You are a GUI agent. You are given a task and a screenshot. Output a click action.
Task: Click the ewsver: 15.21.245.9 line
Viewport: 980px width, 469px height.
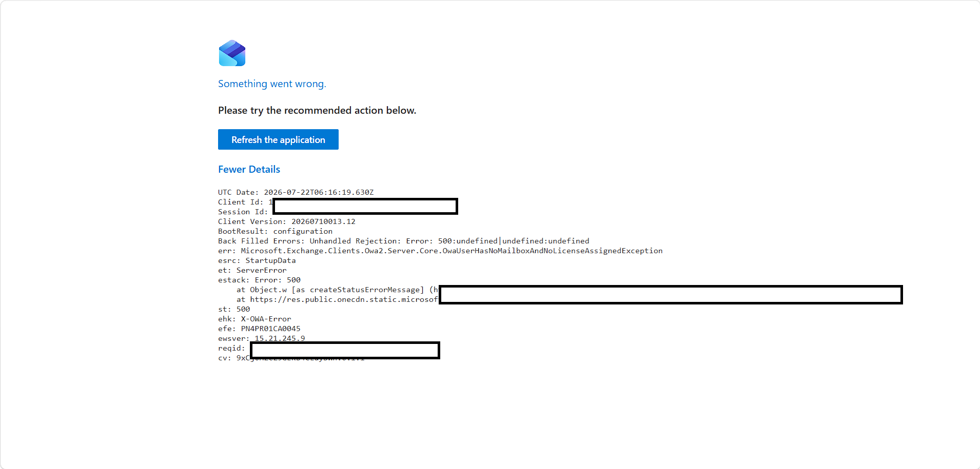click(x=262, y=338)
